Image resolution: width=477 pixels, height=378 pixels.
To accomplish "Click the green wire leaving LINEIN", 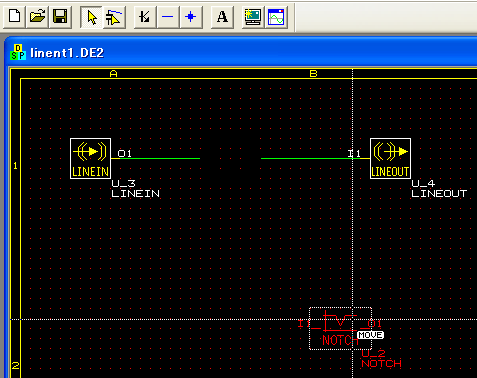I will coord(159,158).
